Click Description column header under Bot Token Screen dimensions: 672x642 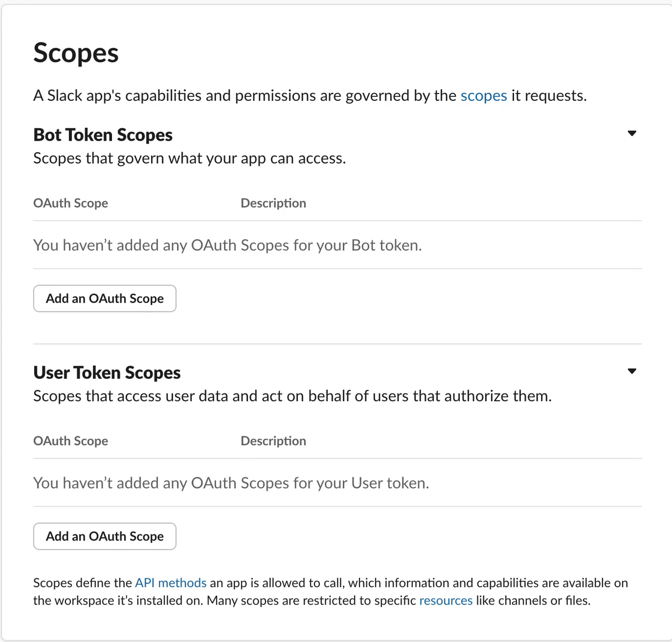click(273, 203)
